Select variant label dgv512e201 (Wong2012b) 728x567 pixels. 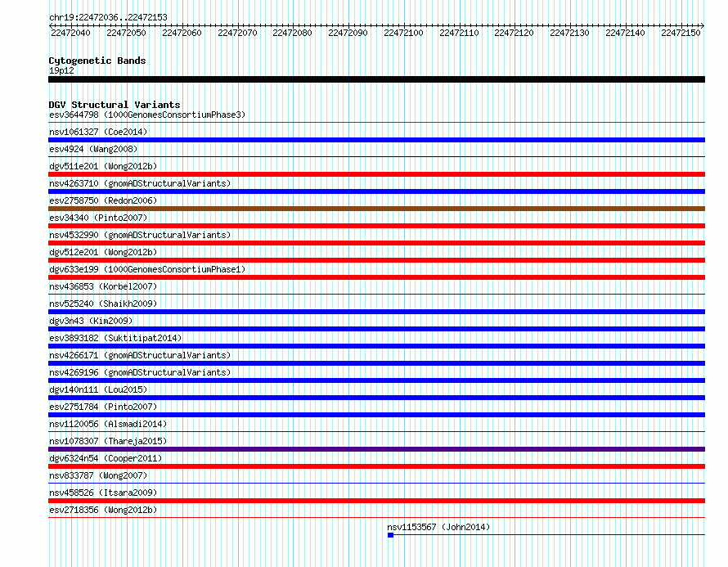[x=103, y=252]
